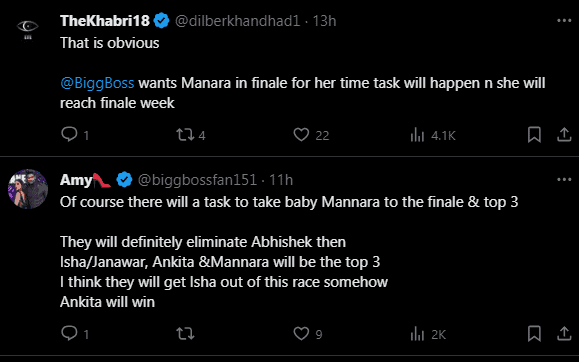The image size is (579, 362).
Task: Open the 13h timestamp of first tweet
Action: point(324,21)
